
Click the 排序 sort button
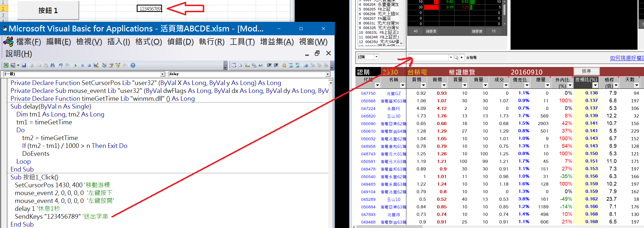click(586, 71)
